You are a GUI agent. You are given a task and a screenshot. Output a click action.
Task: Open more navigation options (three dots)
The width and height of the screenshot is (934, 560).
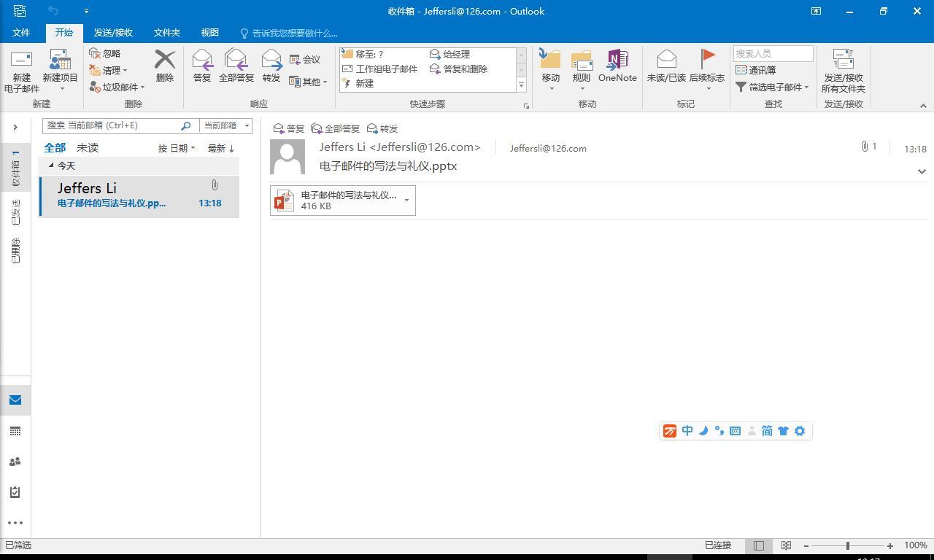point(15,523)
